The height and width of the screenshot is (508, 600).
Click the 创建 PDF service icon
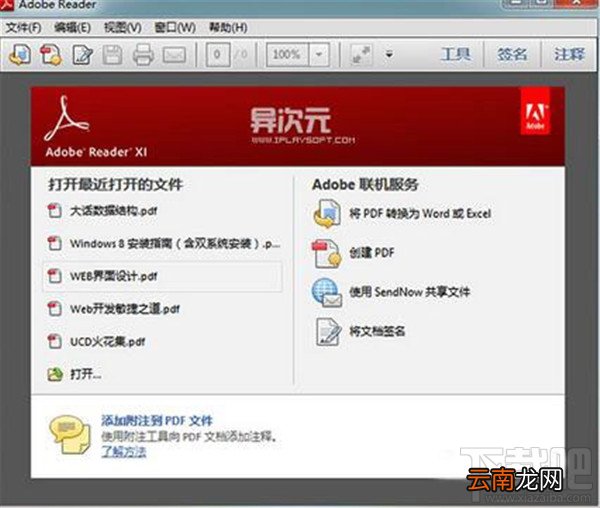click(x=327, y=254)
